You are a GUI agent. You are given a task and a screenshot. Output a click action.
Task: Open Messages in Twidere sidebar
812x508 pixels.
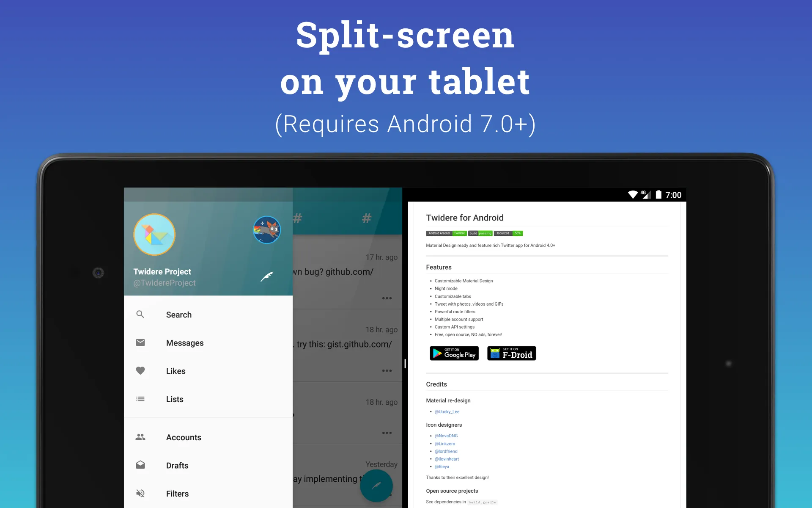point(185,342)
